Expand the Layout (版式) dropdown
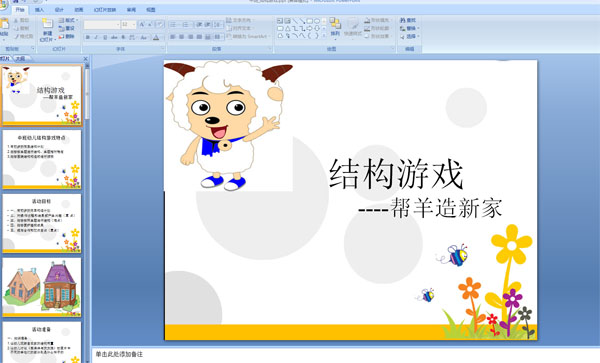The width and height of the screenshot is (600, 363). point(68,20)
